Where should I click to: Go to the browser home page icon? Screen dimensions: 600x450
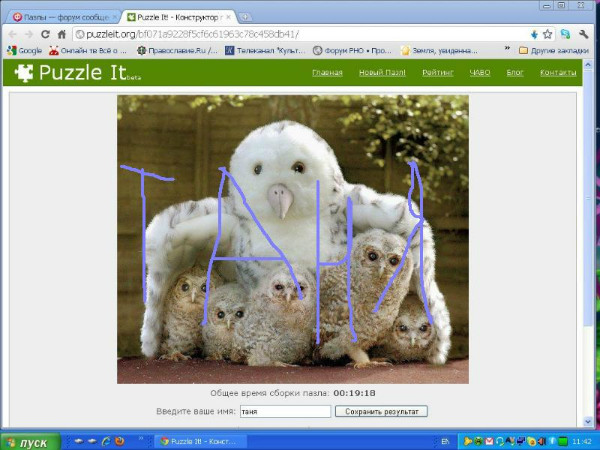click(x=62, y=33)
